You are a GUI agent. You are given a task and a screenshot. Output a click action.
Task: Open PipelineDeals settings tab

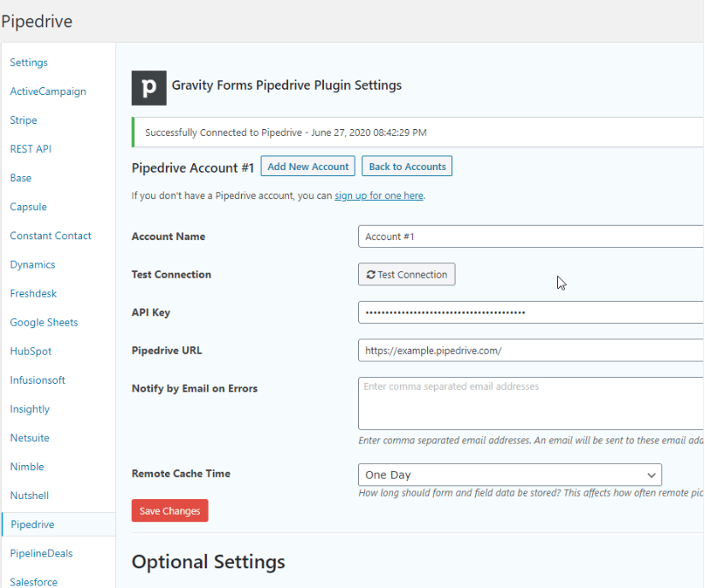[41, 553]
